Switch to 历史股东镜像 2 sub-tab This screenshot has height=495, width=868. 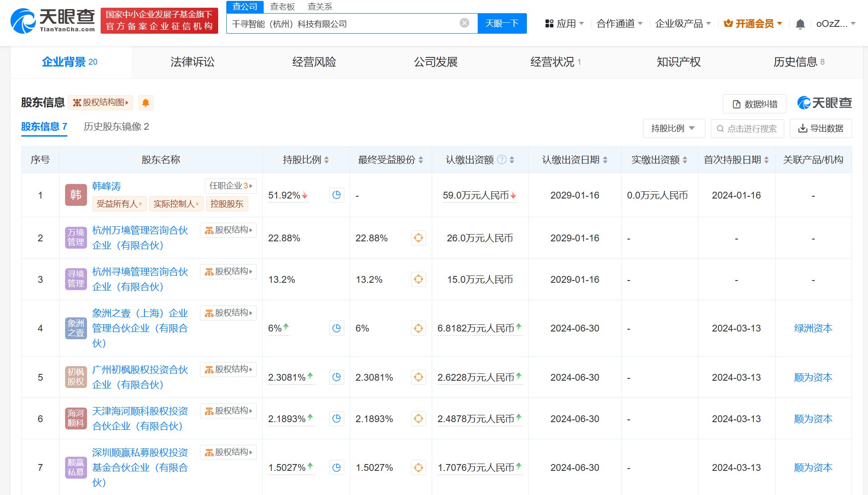click(x=116, y=127)
